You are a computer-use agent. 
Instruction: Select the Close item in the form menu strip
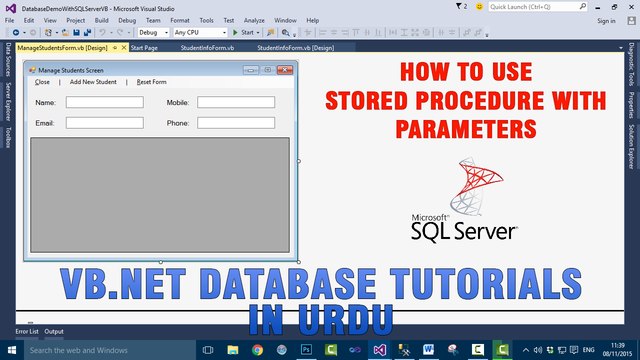point(42,82)
